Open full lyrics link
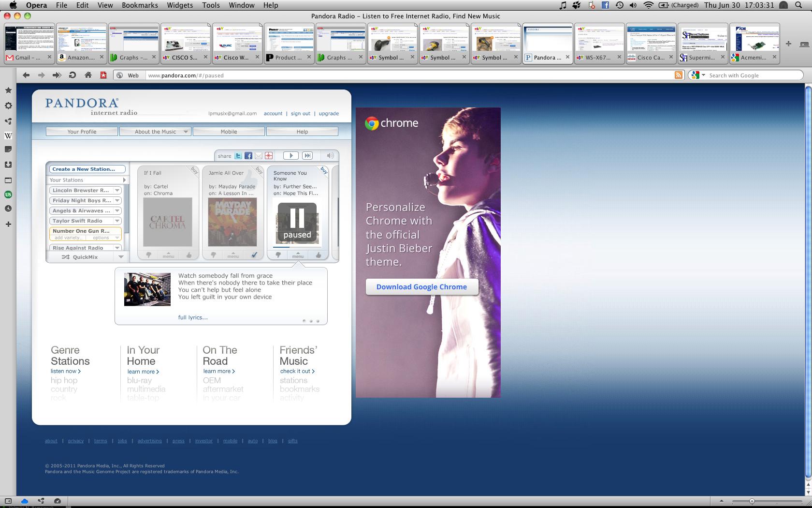This screenshot has height=508, width=812. point(193,317)
